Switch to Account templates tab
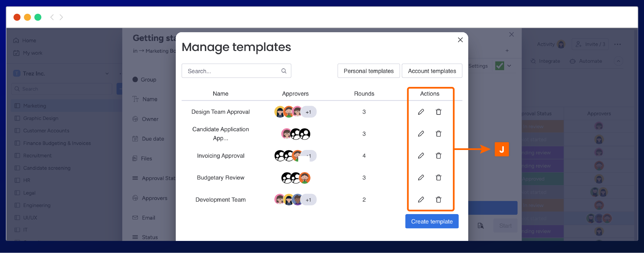The width and height of the screenshot is (644, 253). coord(432,71)
